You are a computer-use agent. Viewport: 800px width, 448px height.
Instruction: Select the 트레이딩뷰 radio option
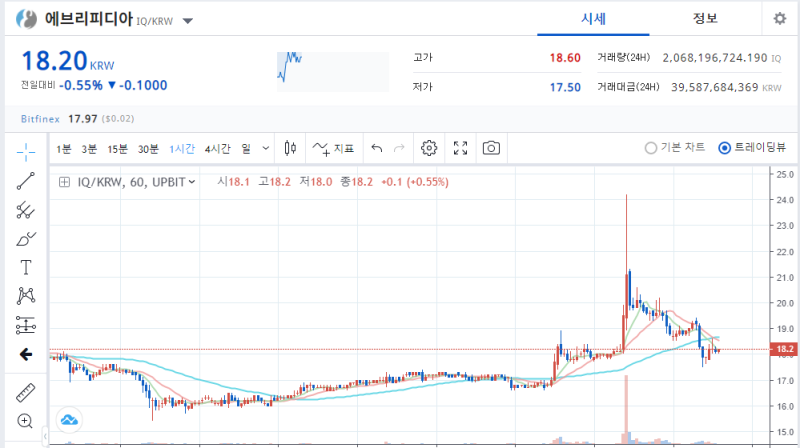pos(752,148)
